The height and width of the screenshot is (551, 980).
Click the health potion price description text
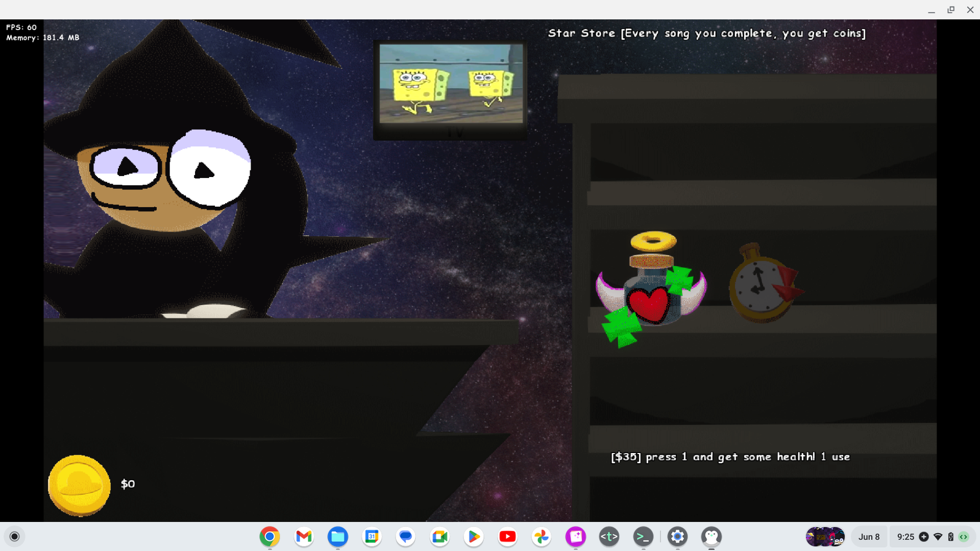[730, 457]
